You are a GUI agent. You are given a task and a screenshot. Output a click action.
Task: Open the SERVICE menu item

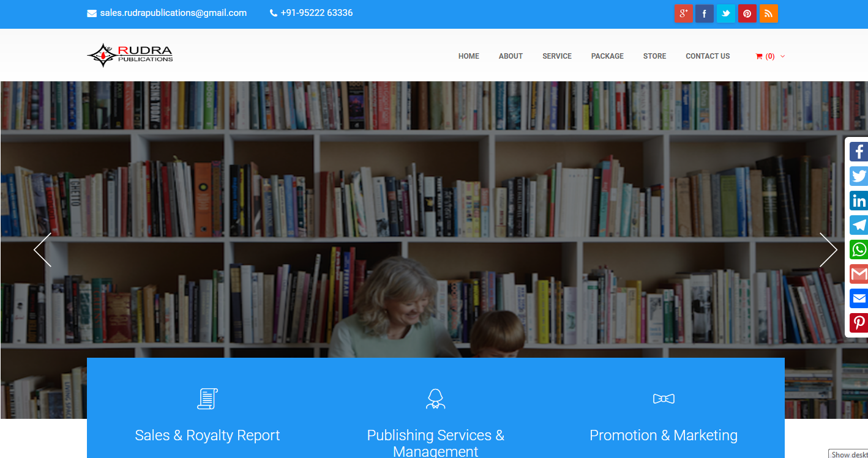tap(557, 56)
